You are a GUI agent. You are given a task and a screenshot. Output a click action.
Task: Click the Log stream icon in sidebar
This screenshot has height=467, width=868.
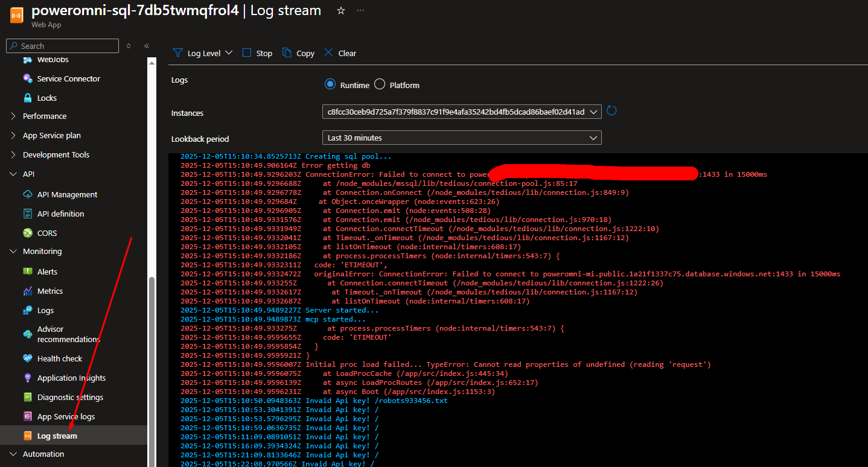pos(27,436)
